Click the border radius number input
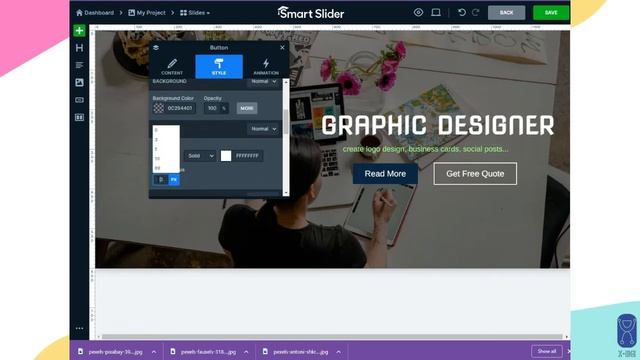 161,180
